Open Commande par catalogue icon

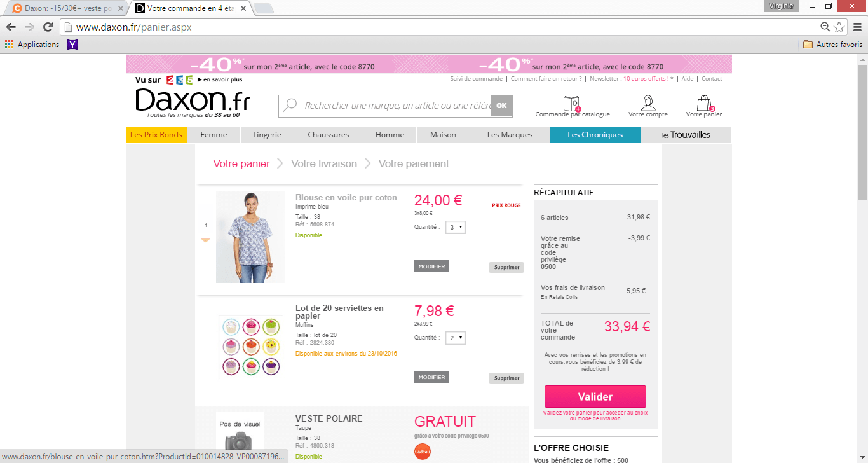click(x=572, y=103)
